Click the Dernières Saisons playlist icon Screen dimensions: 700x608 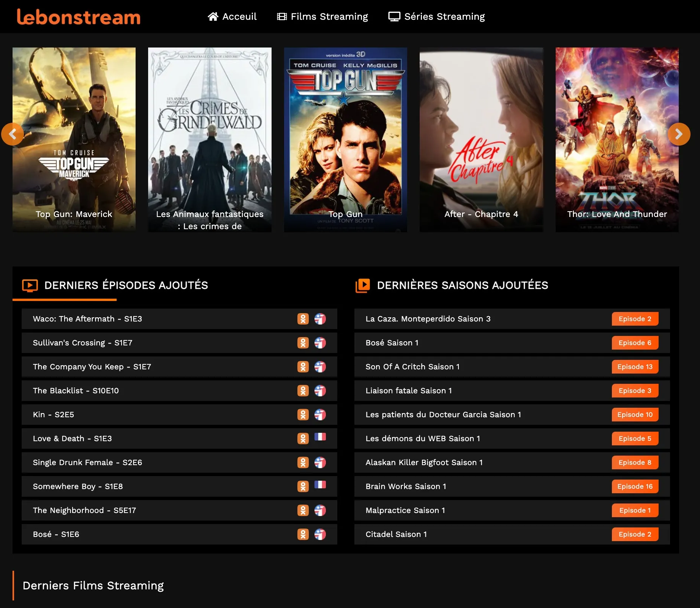[x=363, y=286]
